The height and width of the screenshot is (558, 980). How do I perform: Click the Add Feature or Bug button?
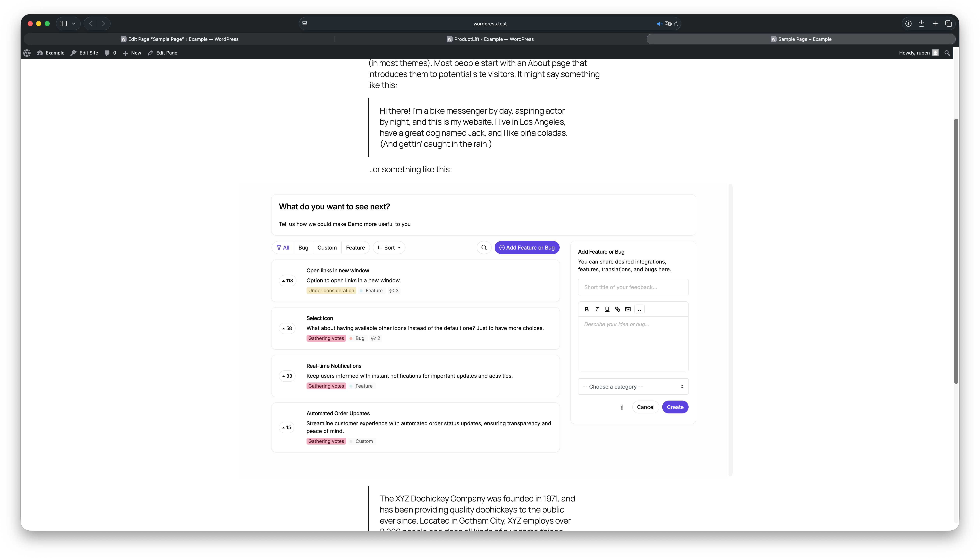click(x=527, y=248)
